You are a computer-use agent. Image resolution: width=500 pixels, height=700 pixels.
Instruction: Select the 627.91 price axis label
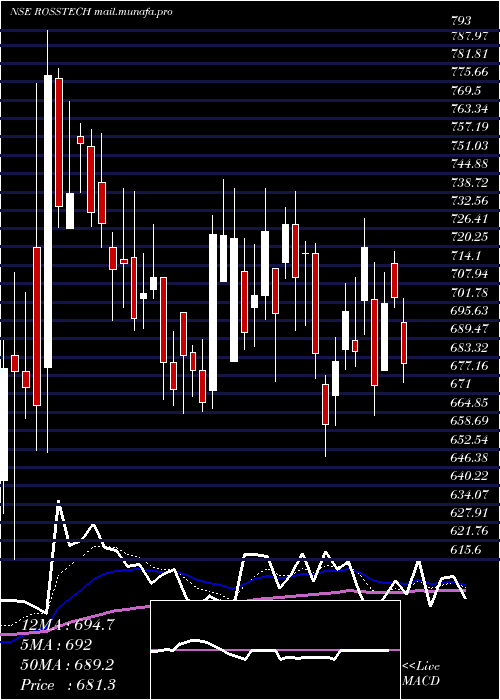470,512
